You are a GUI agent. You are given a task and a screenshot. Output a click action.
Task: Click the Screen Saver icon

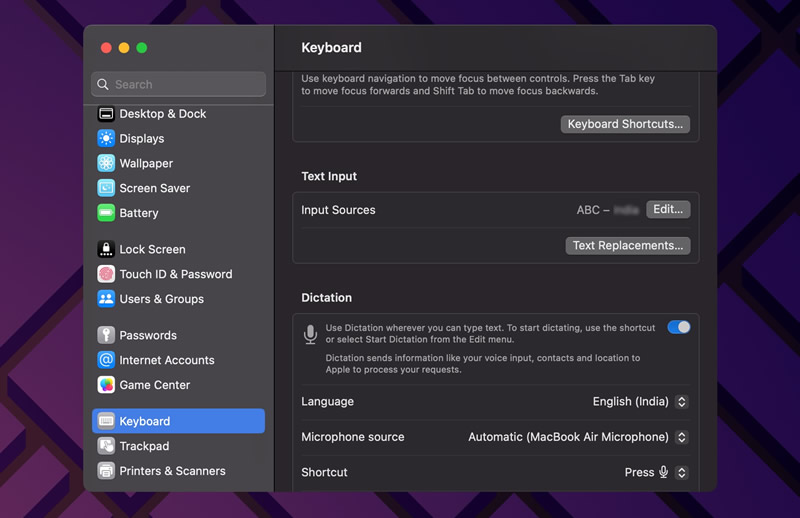click(x=106, y=188)
